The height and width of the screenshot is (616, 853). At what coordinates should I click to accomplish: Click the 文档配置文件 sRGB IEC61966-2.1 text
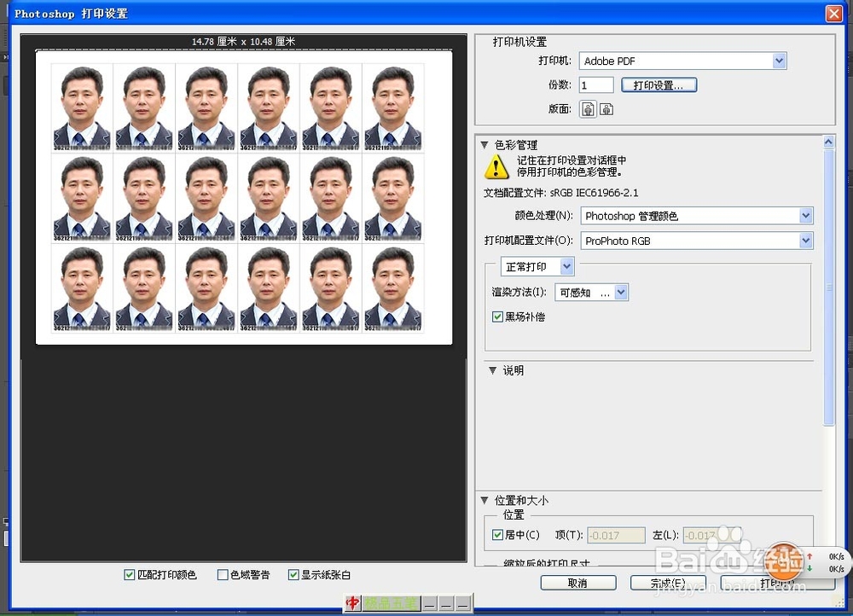(561, 193)
